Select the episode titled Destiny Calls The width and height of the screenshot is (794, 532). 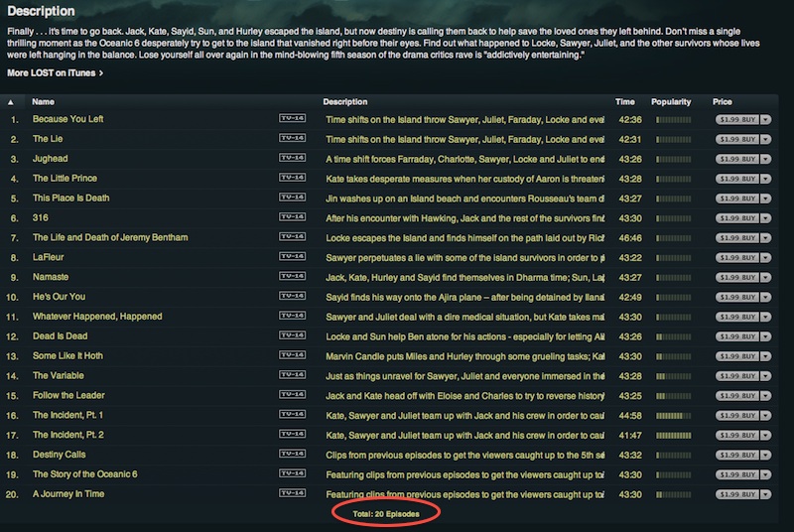(59, 455)
